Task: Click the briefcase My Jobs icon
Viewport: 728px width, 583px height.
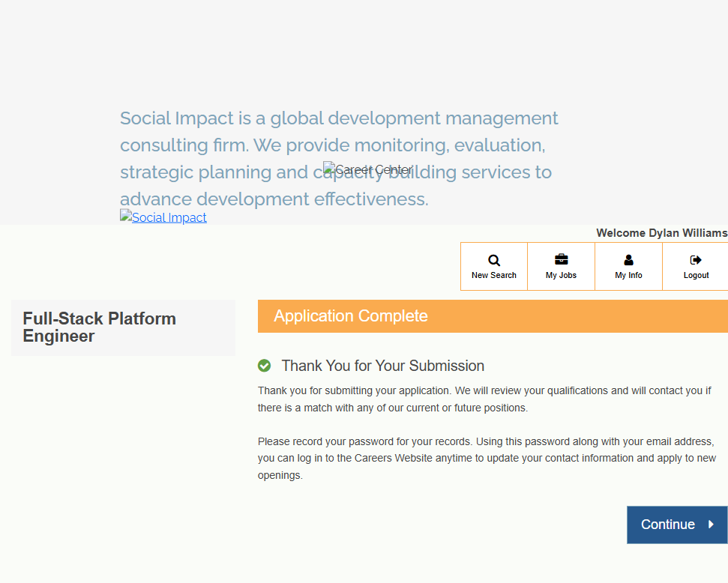Action: pos(561,260)
